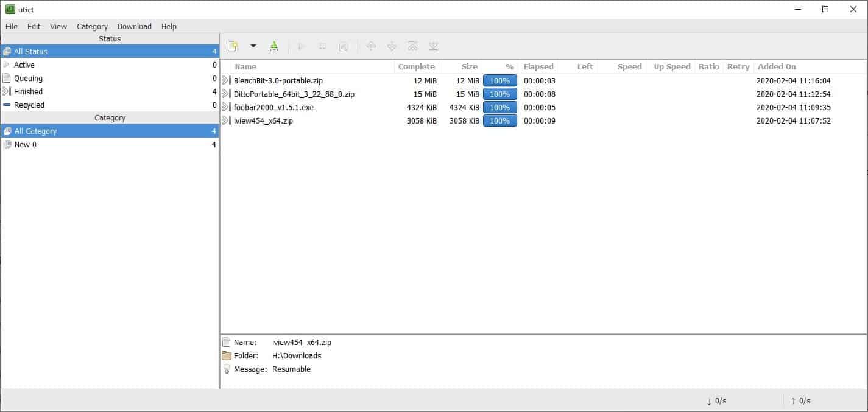
Task: Move download to bottom of queue
Action: coord(433,46)
